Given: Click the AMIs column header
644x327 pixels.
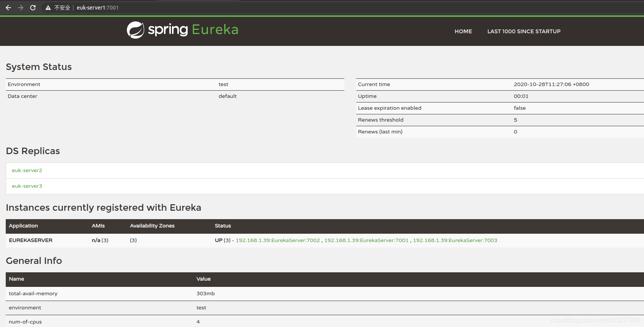Looking at the screenshot, I should click(x=98, y=226).
